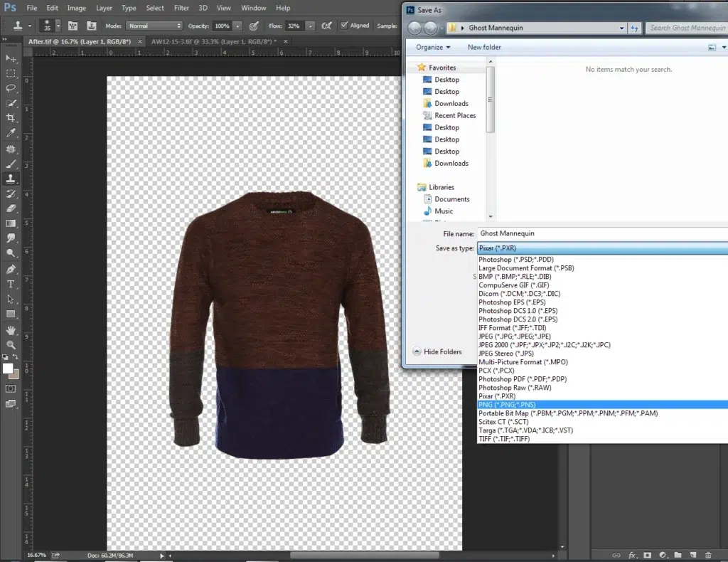Create new adjustment layer icon
The height and width of the screenshot is (562, 728).
pos(663,555)
